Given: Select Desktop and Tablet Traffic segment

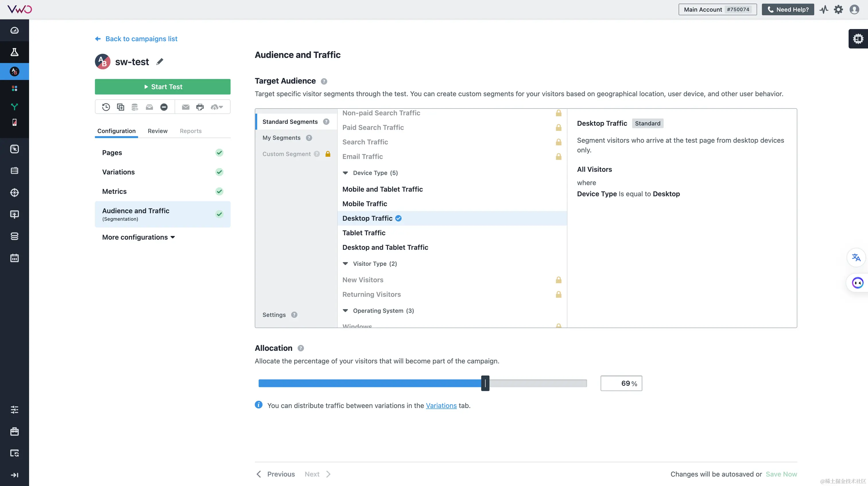Looking at the screenshot, I should coord(385,247).
